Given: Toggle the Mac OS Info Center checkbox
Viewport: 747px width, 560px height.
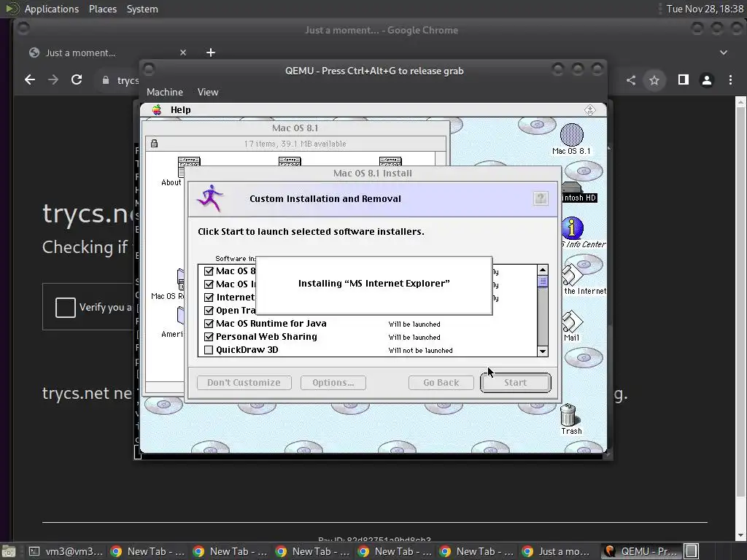Looking at the screenshot, I should [208, 284].
